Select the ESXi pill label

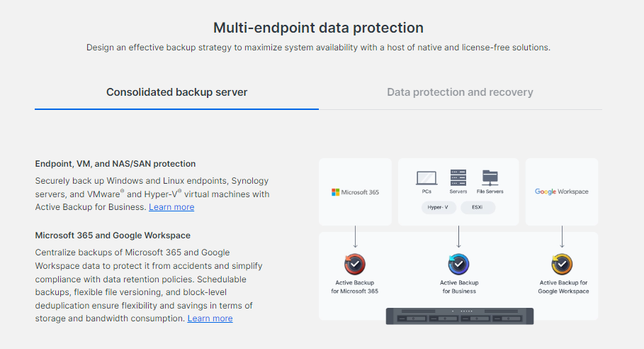478,207
